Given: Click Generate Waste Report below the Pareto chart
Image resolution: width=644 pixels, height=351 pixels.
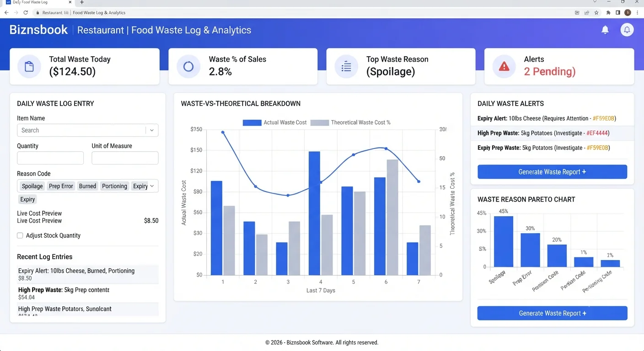Looking at the screenshot, I should pyautogui.click(x=552, y=313).
